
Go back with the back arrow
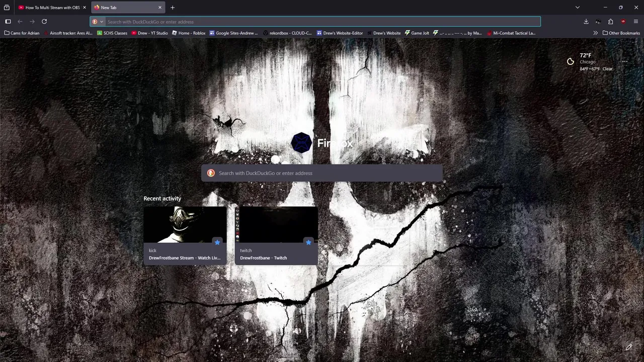click(20, 22)
